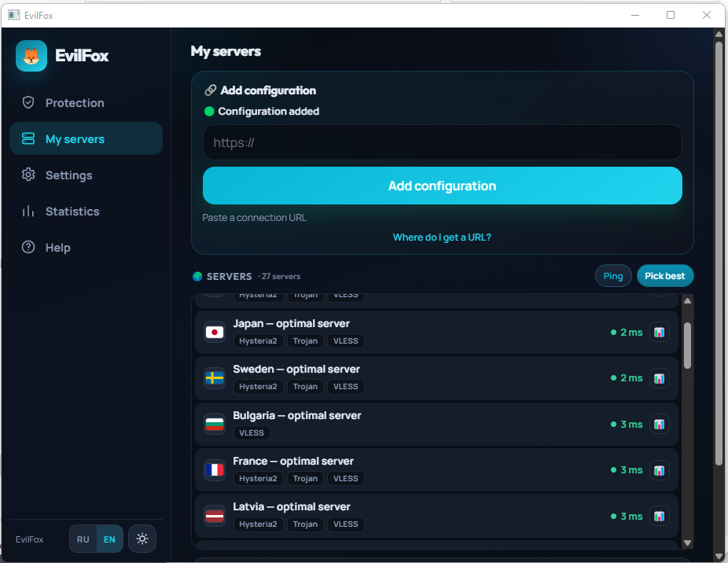This screenshot has height=563, width=728.
Task: Click the France flag icon
Action: click(x=215, y=470)
